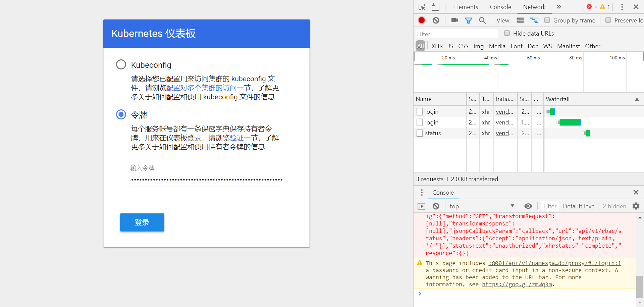The height and width of the screenshot is (307, 644).
Task: Open the Default levels dropdown
Action: coord(579,206)
